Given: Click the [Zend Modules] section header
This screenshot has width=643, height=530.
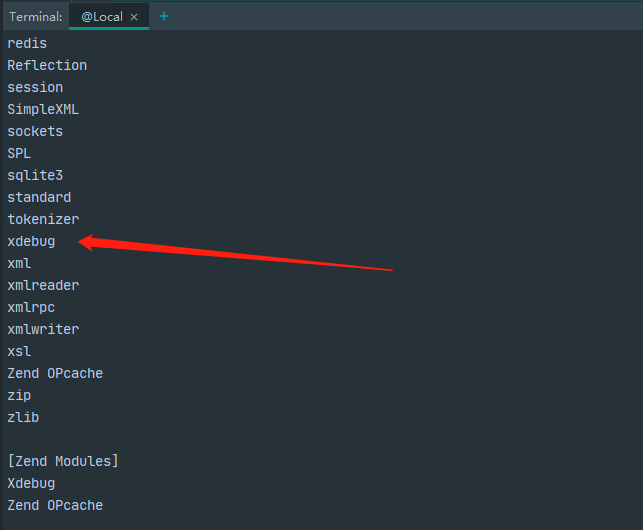Looking at the screenshot, I should point(63,461).
